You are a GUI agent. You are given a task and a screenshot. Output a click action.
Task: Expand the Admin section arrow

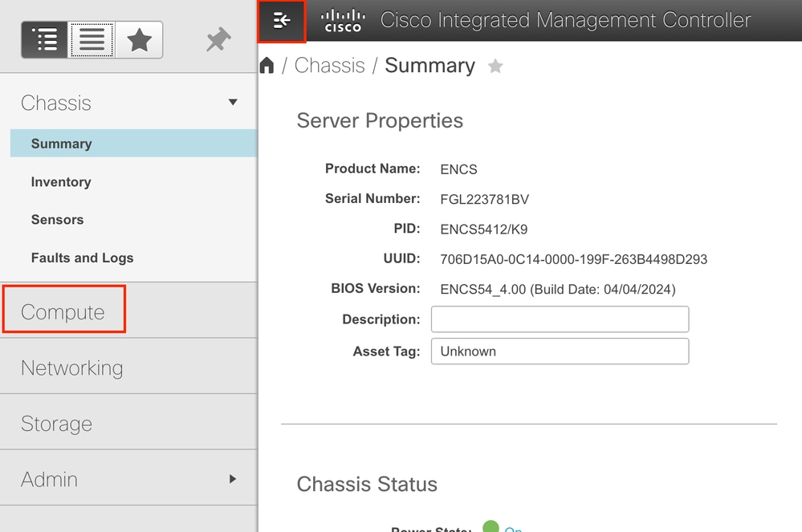pyautogui.click(x=233, y=479)
